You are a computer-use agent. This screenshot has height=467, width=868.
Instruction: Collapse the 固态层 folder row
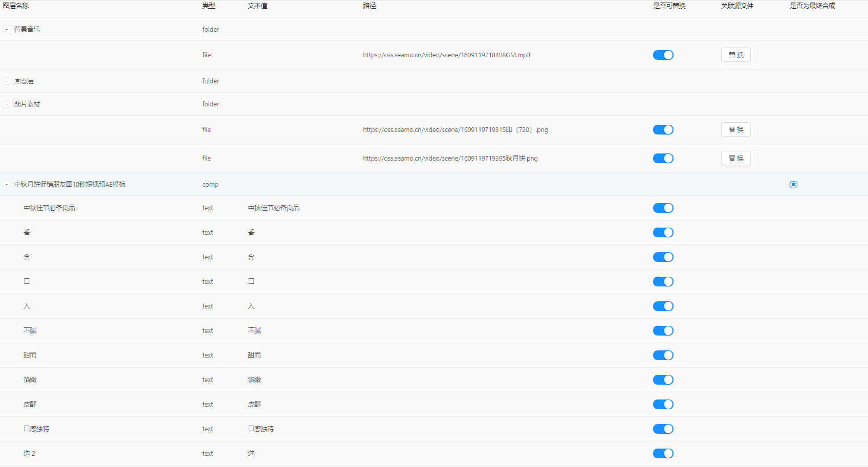point(7,81)
